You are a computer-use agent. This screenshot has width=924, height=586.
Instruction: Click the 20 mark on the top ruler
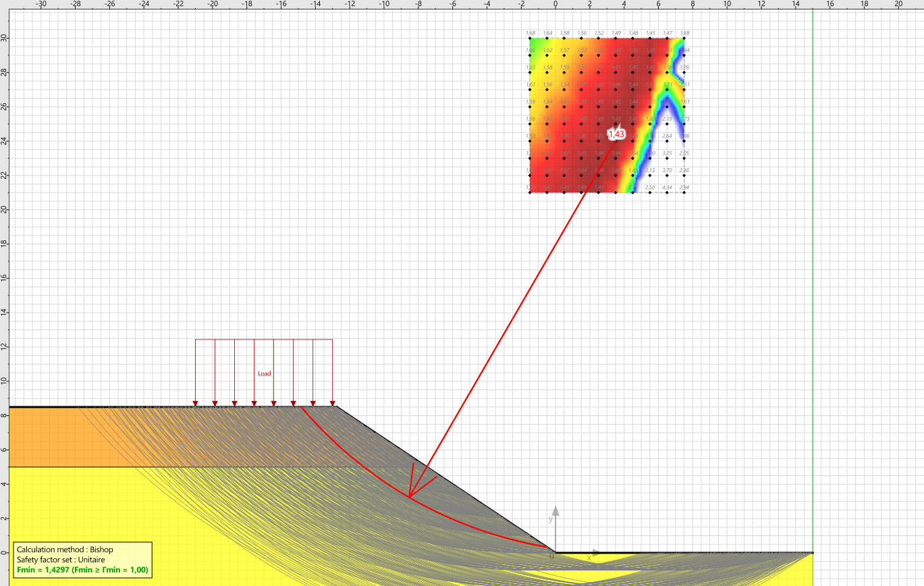tap(898, 3)
